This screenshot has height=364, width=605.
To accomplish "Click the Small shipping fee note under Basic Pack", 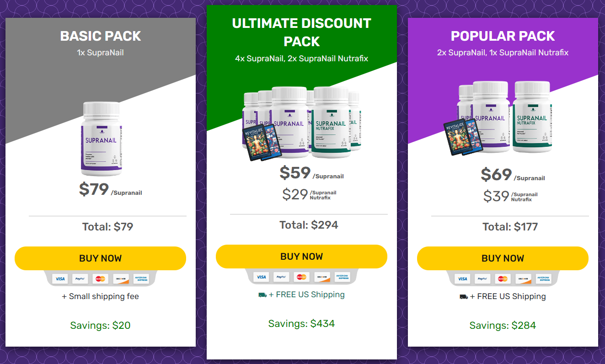I will point(100,296).
